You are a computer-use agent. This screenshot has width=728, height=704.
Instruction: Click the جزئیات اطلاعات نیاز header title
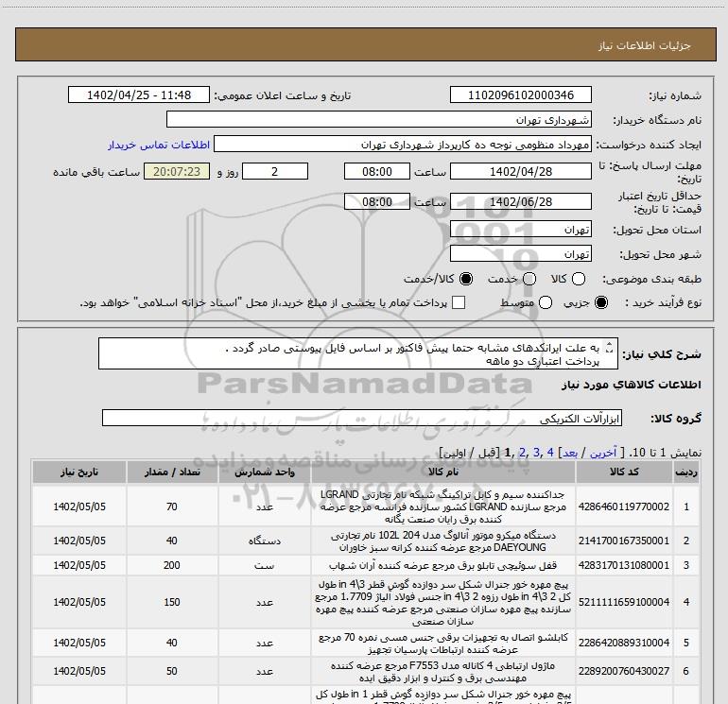(x=644, y=45)
